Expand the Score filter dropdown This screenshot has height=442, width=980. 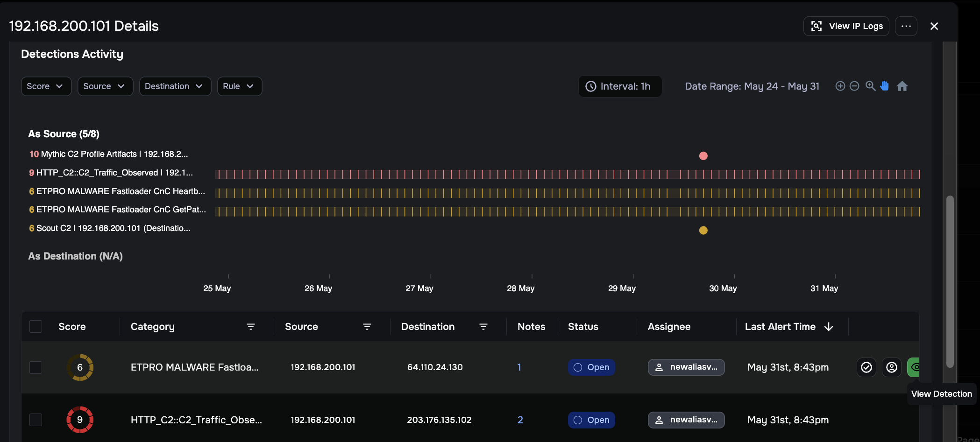pyautogui.click(x=46, y=86)
